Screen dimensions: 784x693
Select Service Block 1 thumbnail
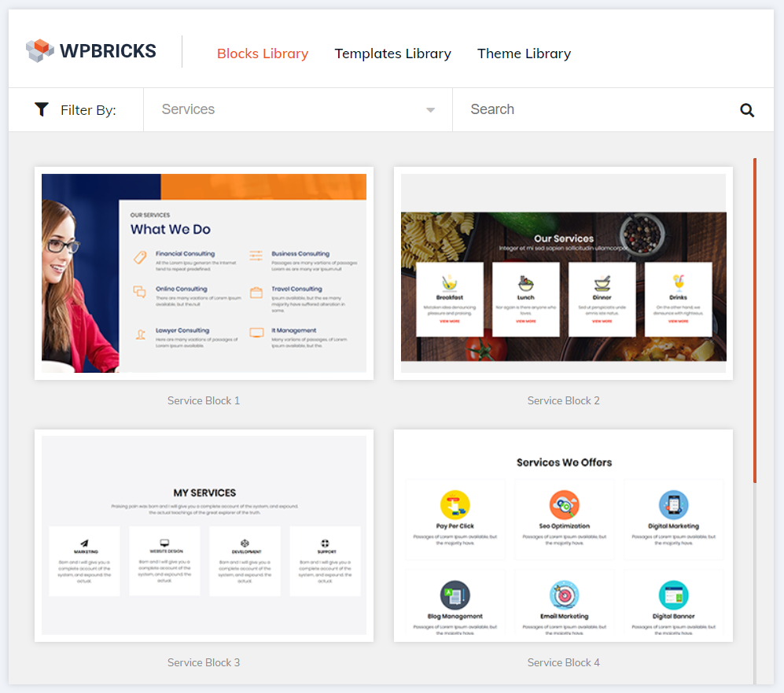204,273
